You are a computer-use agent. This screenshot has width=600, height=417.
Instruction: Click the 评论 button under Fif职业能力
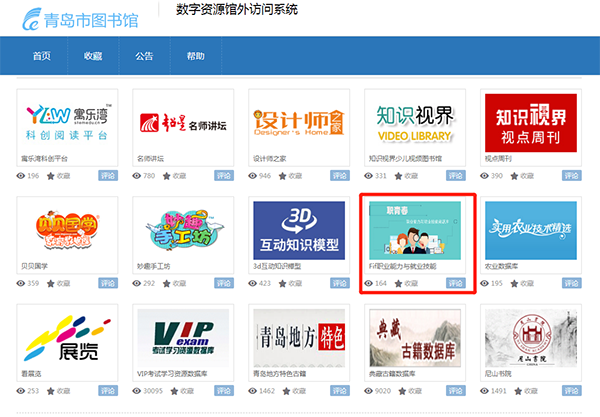[x=456, y=283]
